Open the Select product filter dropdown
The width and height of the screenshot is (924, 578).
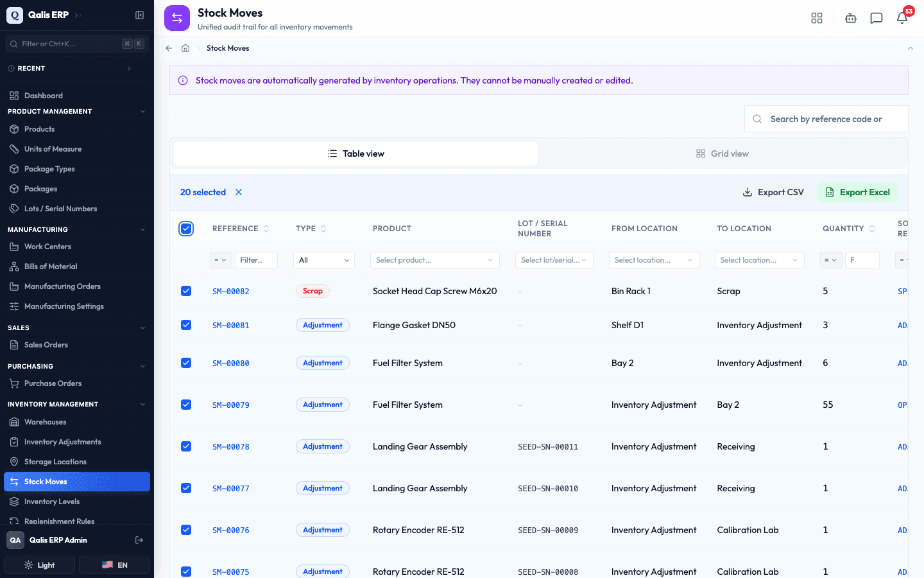(435, 260)
